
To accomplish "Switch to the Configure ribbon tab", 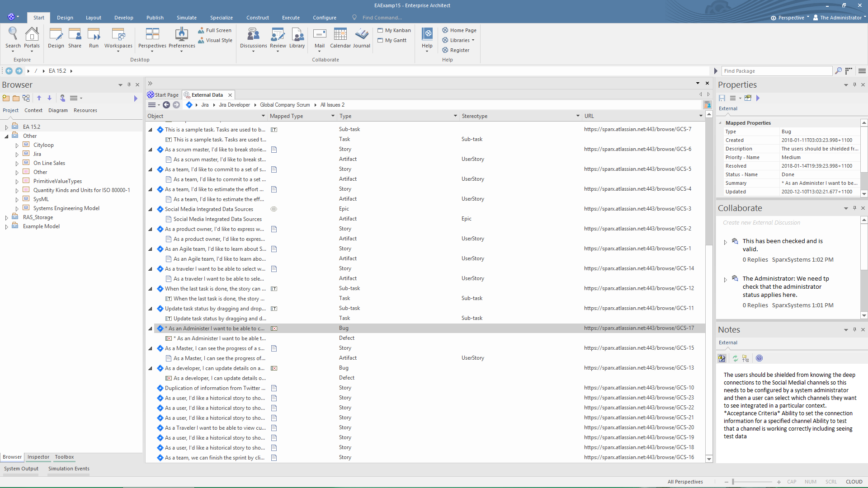I will coord(324,18).
